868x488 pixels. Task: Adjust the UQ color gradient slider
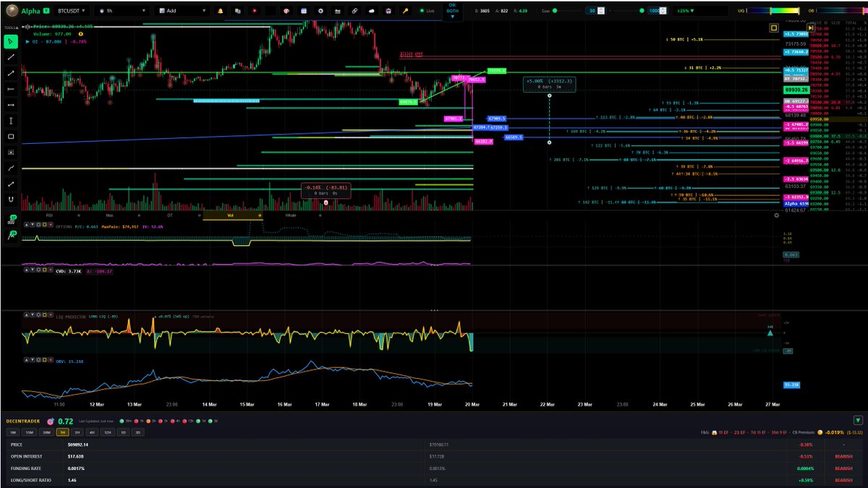click(773, 11)
